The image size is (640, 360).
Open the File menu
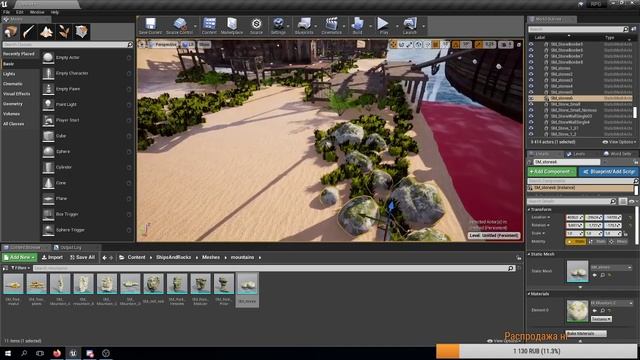pos(7,12)
